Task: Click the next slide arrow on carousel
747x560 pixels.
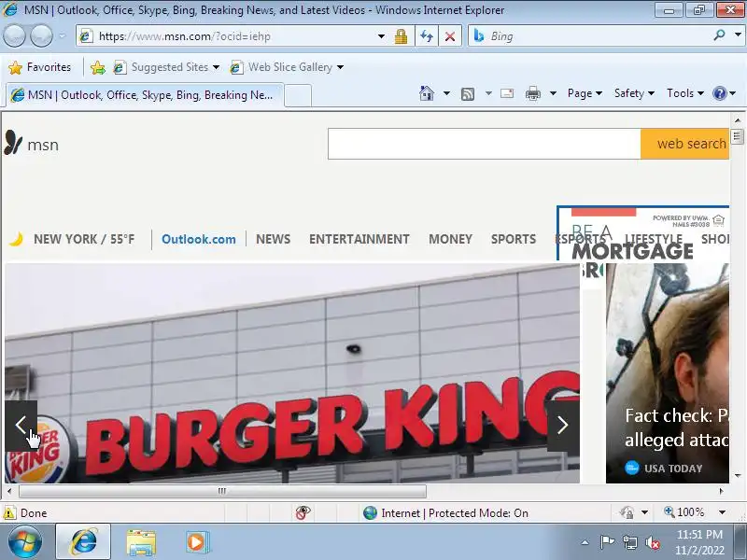Action: [x=563, y=426]
